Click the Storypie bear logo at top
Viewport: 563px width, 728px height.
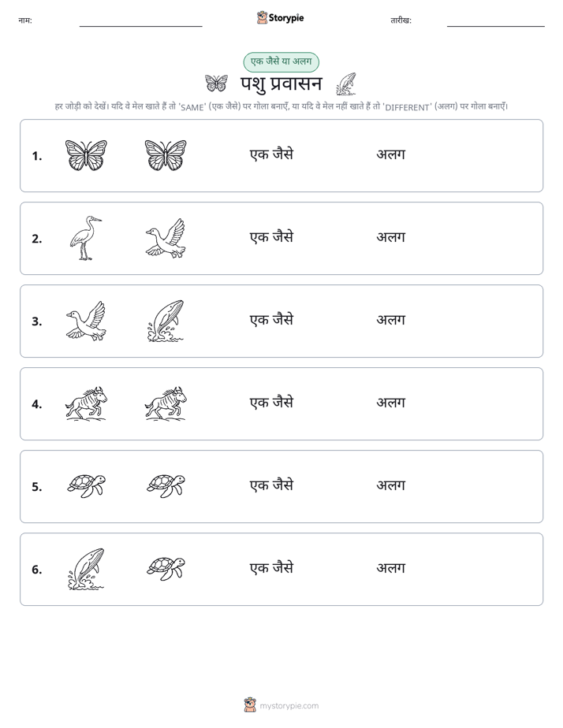pos(262,17)
